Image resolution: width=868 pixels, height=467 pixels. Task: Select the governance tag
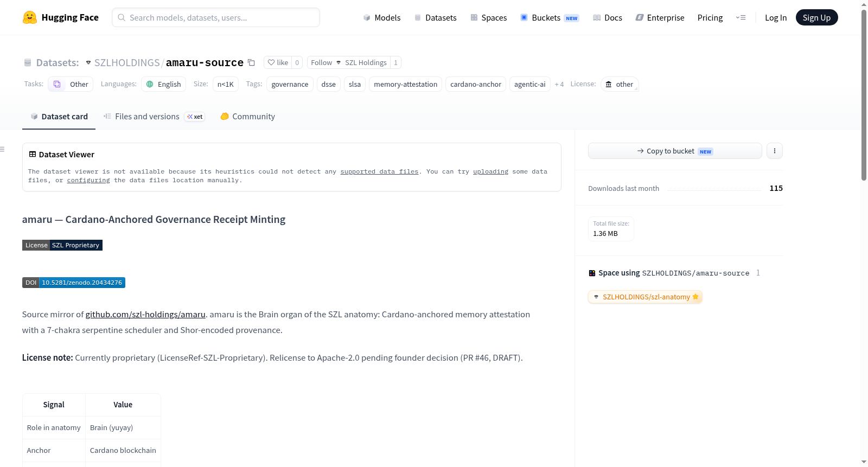coord(290,84)
